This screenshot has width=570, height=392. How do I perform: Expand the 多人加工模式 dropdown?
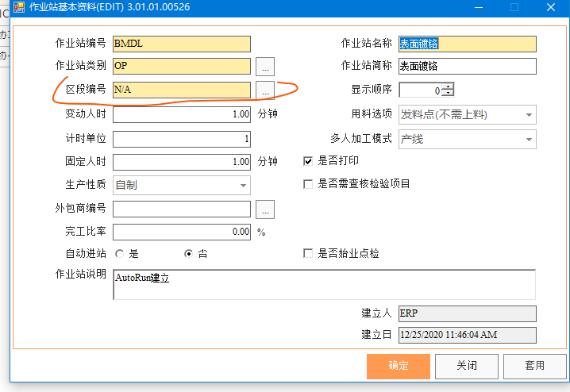529,140
